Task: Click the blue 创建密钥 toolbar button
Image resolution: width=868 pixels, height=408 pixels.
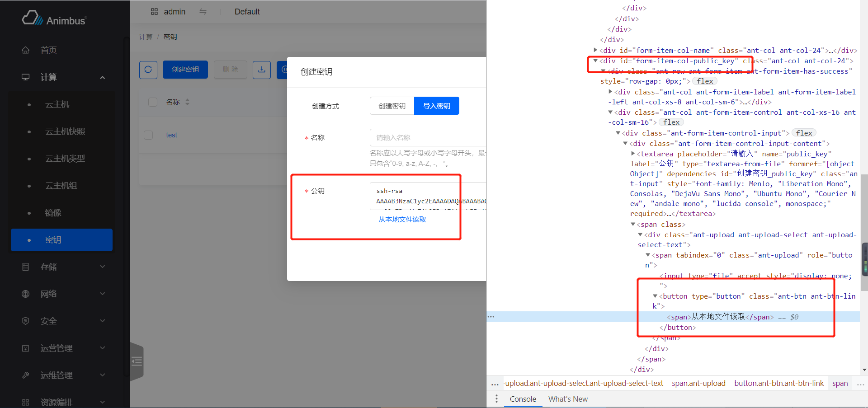Action: point(185,70)
